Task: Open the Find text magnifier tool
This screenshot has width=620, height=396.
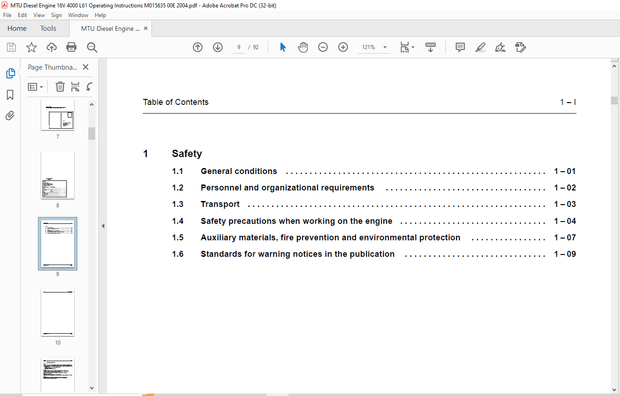Action: click(x=92, y=47)
